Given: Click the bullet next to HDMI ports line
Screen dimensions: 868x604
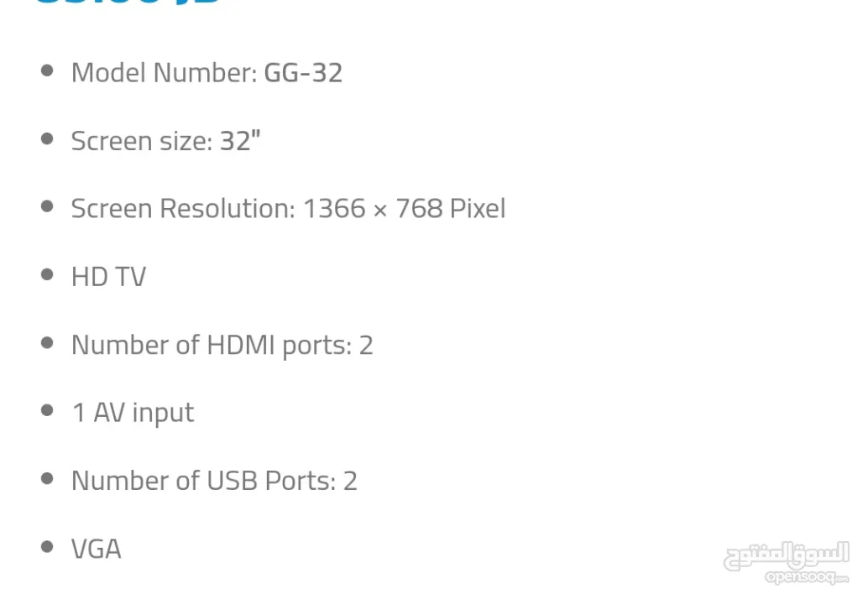Looking at the screenshot, I should coord(47,342).
